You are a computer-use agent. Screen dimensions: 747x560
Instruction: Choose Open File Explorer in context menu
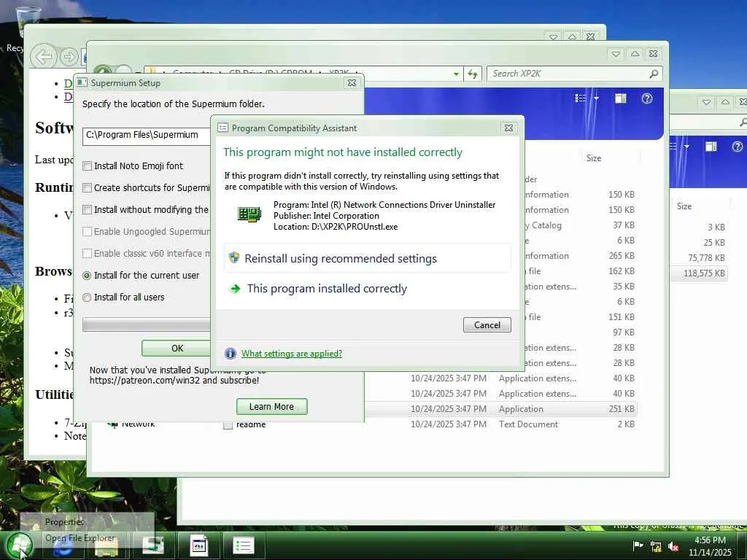[80, 538]
